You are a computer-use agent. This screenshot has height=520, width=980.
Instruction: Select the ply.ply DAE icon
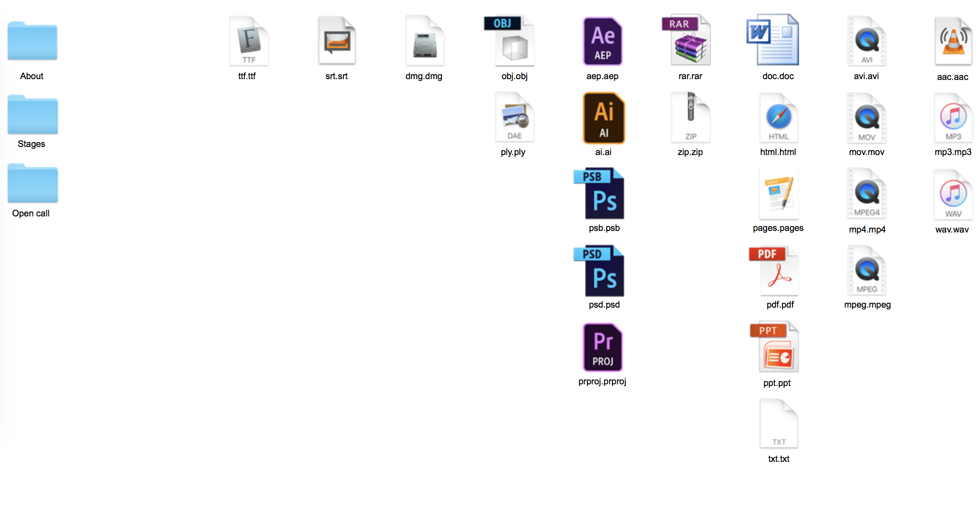(515, 117)
